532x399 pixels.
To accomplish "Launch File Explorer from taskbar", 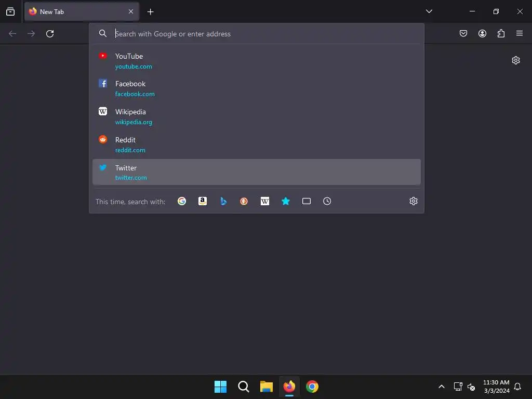I will click(267, 387).
